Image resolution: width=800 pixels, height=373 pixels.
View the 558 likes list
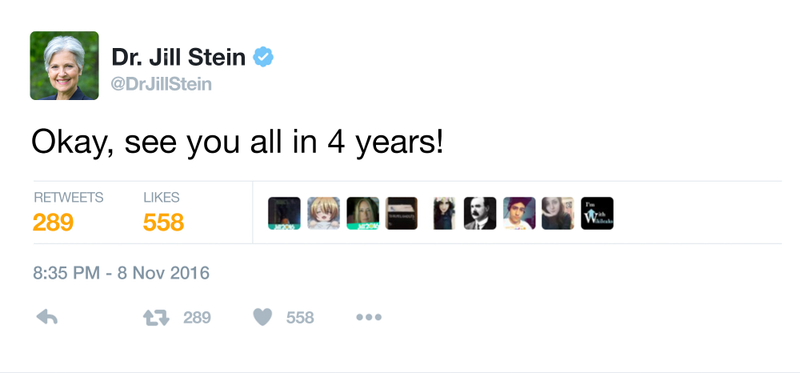(x=163, y=222)
